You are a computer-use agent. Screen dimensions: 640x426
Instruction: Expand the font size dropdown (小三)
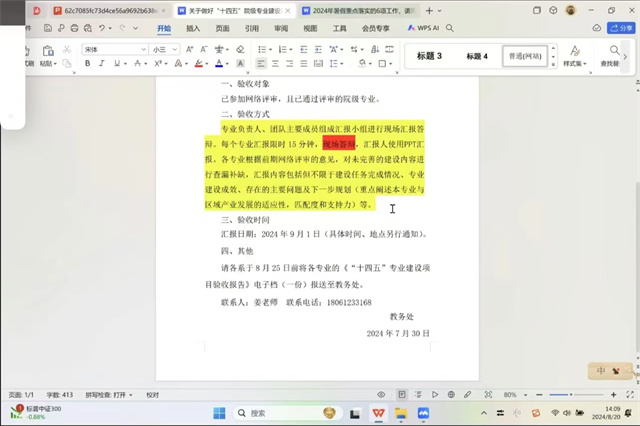[x=165, y=48]
